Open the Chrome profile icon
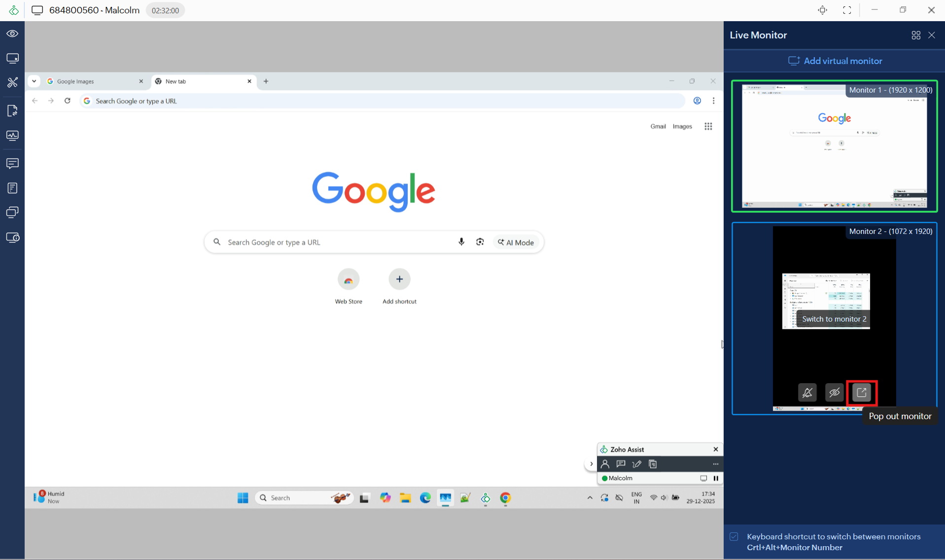 697,101
